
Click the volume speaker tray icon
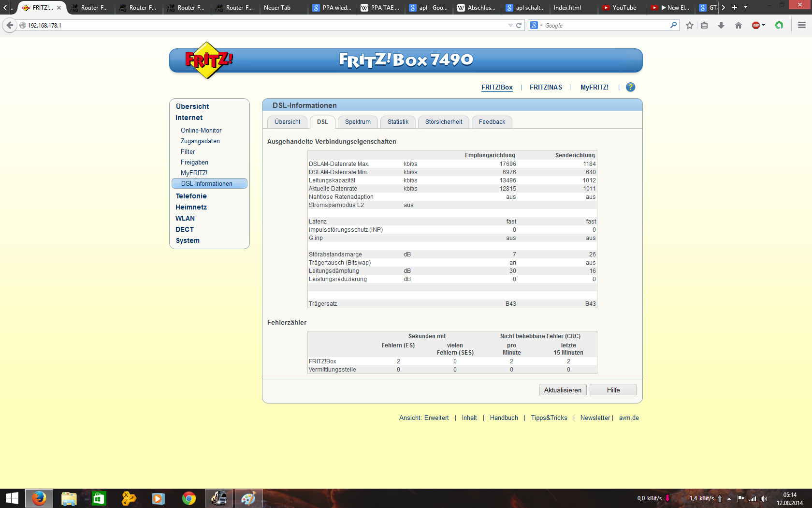point(764,498)
